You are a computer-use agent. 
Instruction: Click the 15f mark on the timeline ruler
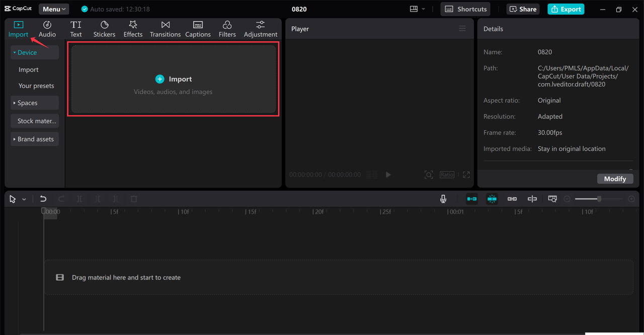(252, 212)
